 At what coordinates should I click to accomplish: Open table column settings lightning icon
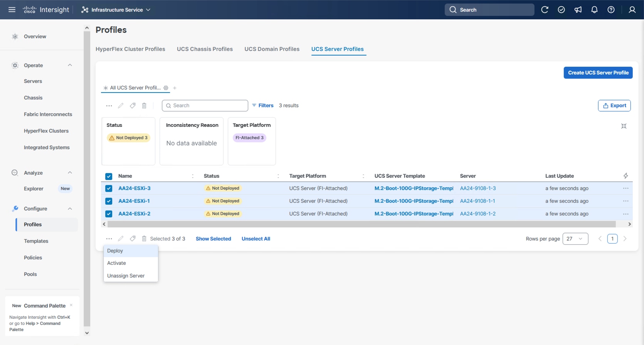626,176
